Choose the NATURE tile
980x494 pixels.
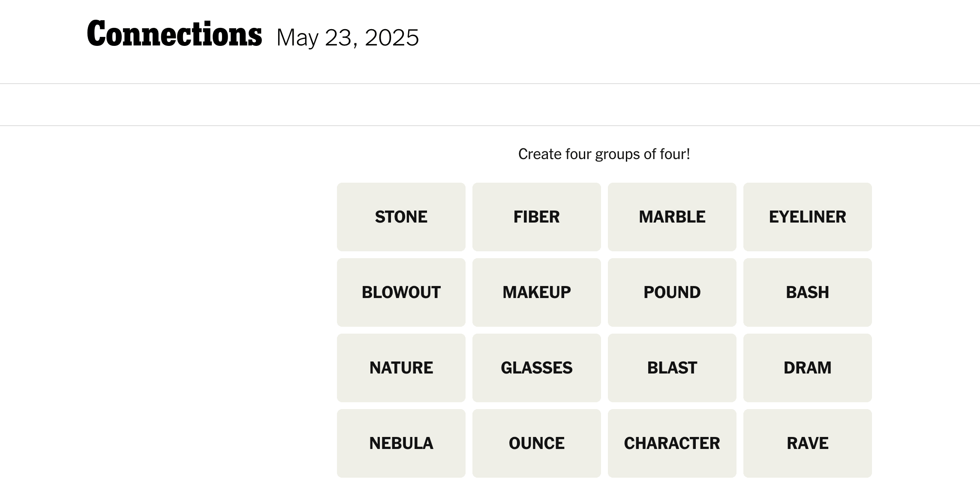point(401,367)
